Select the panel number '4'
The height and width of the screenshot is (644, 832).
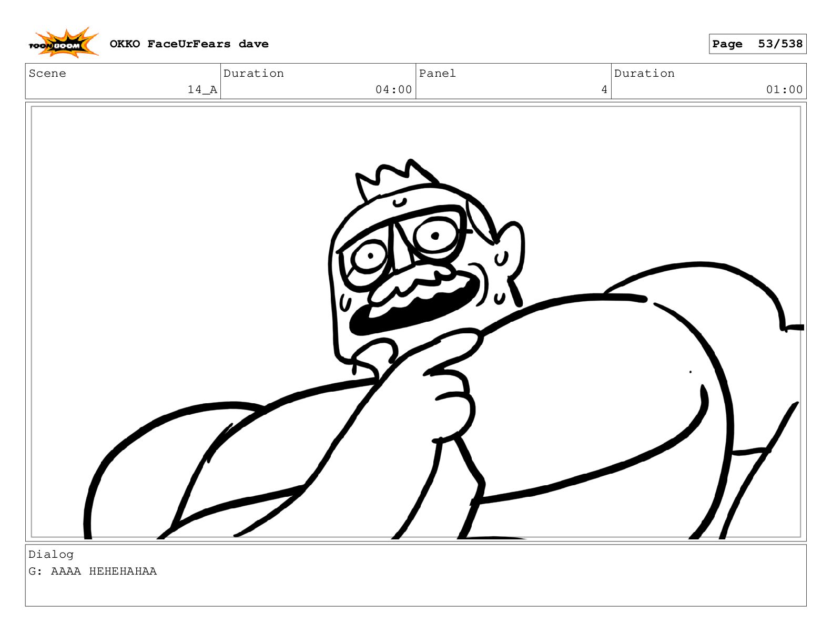(x=604, y=90)
